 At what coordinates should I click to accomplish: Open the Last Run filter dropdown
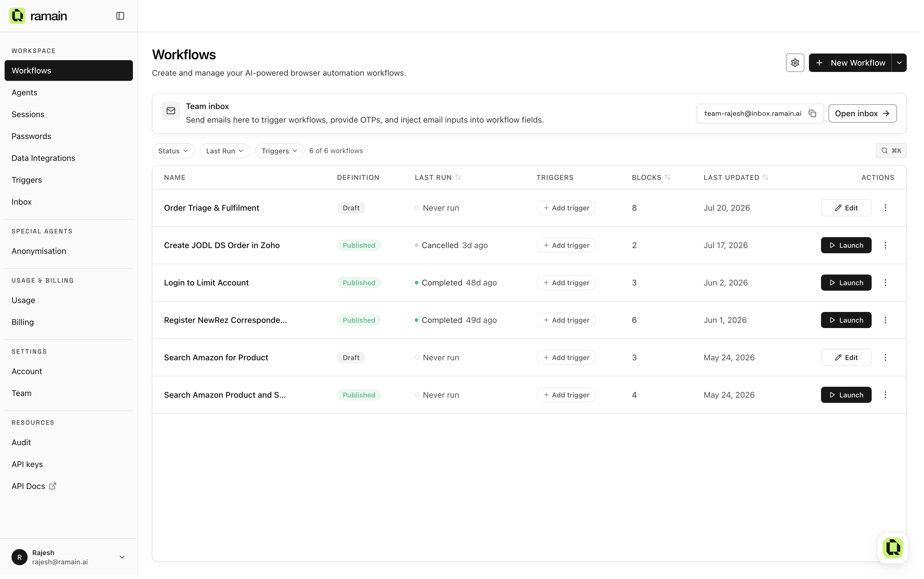(225, 151)
